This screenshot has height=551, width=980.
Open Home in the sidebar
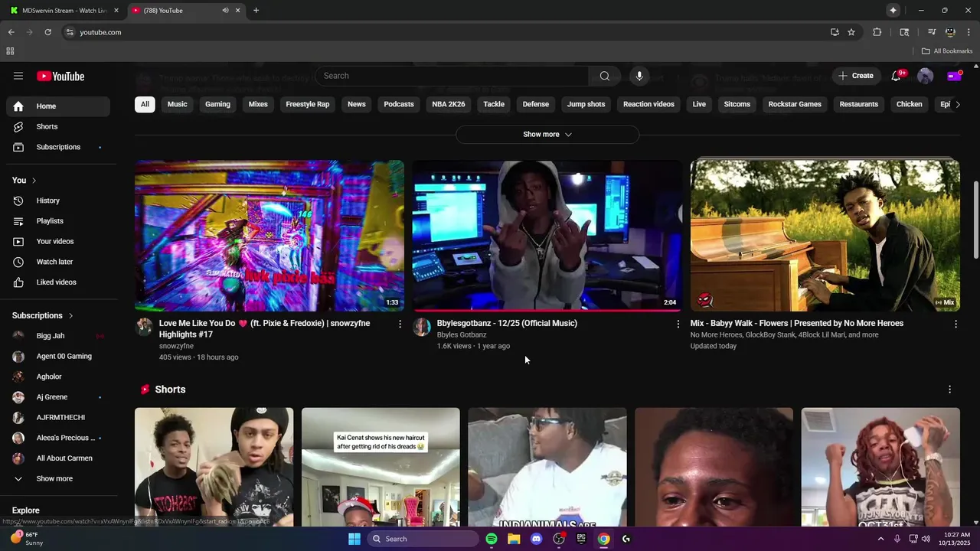pyautogui.click(x=58, y=106)
